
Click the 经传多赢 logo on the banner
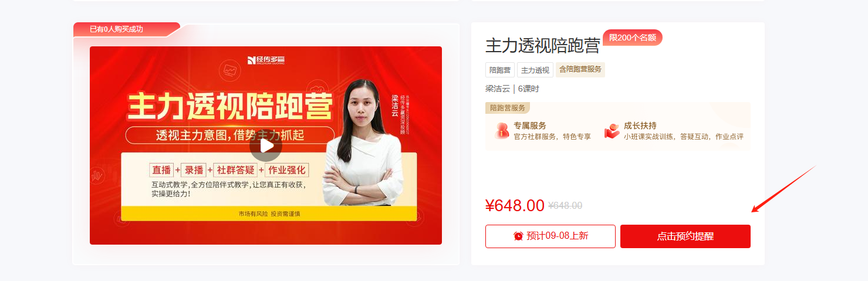tap(266, 59)
